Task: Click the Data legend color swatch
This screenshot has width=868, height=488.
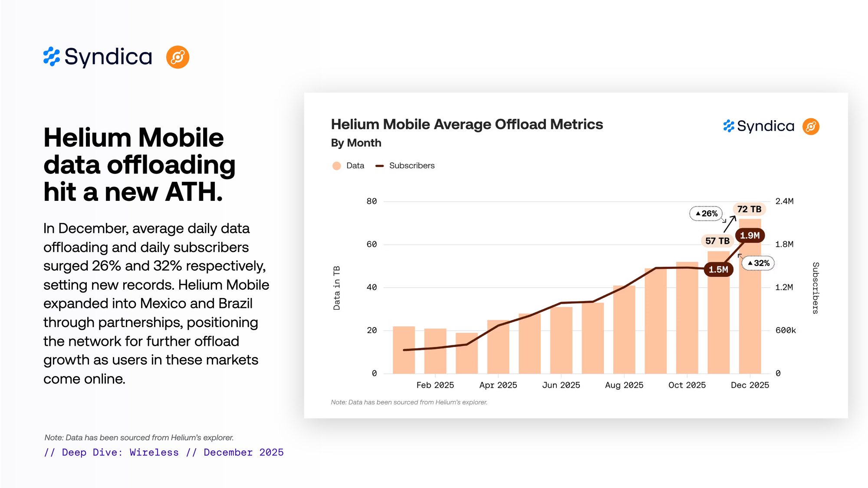Action: (336, 166)
